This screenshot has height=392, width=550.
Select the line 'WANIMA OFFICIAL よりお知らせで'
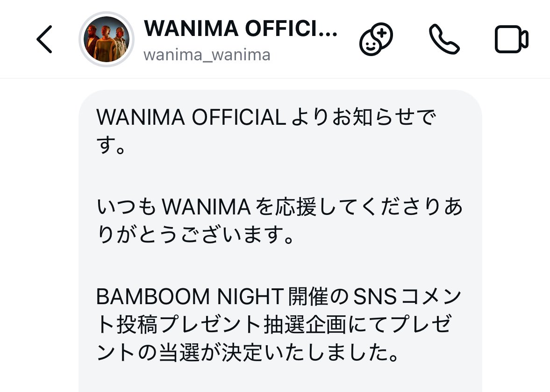(x=266, y=117)
